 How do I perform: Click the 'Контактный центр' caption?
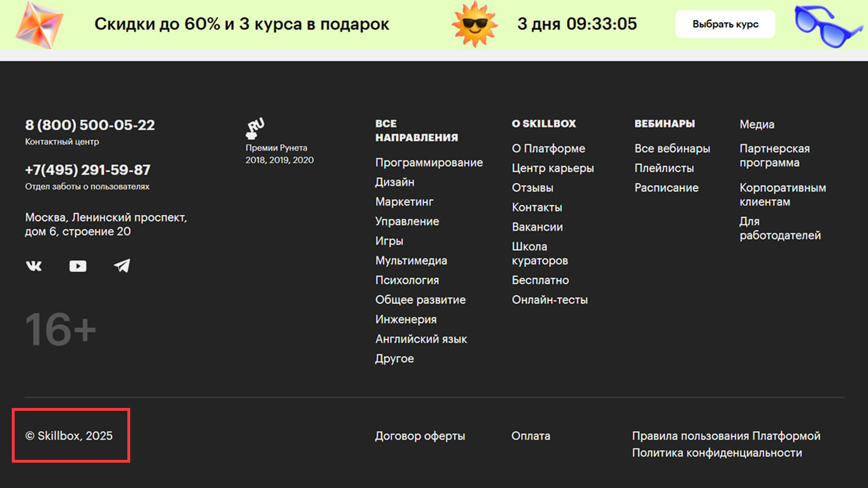click(62, 142)
